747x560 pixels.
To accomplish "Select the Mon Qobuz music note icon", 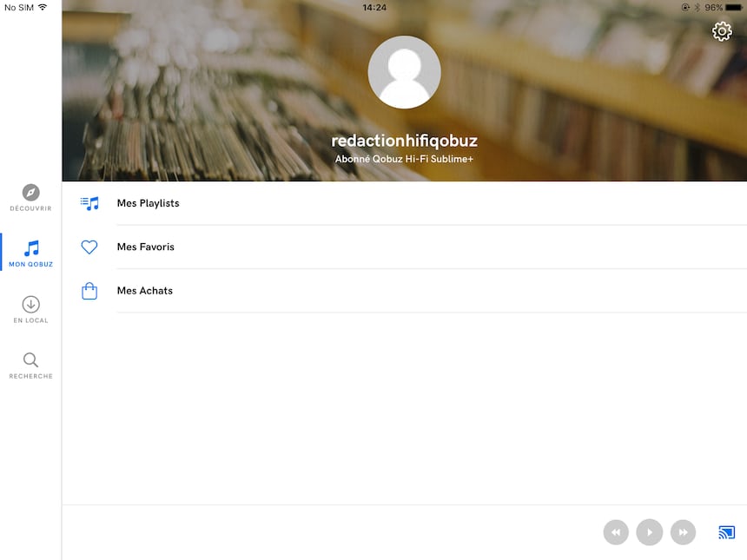I will point(31,248).
